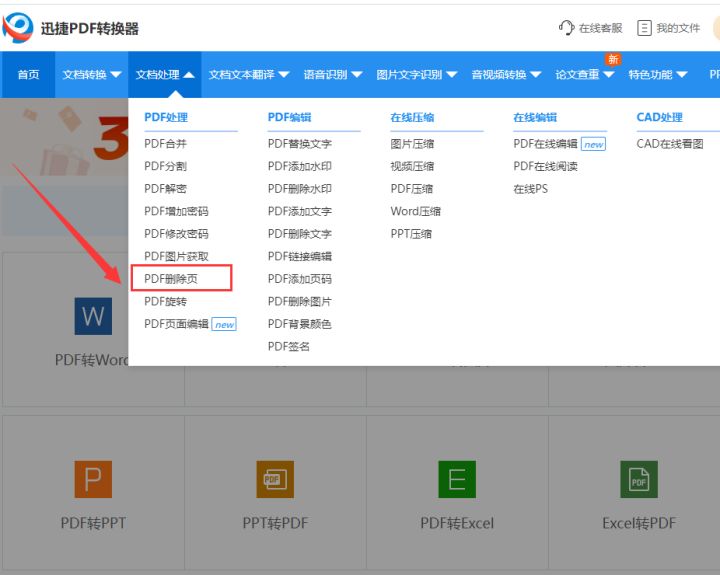Open PDF添加水印 link
This screenshot has height=575, width=720.
(300, 166)
